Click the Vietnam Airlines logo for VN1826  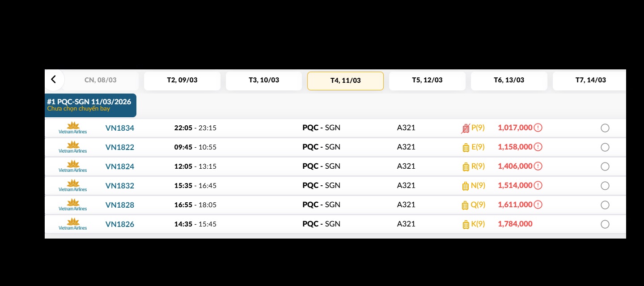pyautogui.click(x=73, y=224)
